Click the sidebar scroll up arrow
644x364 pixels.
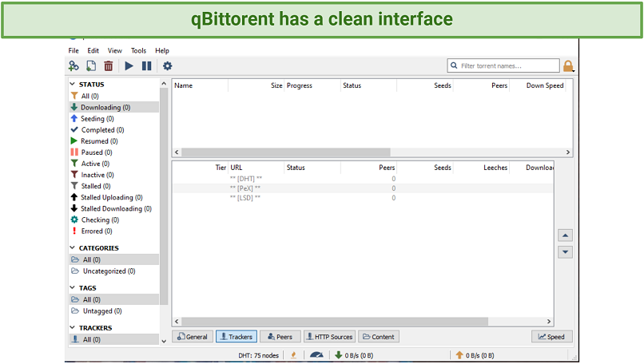(164, 84)
